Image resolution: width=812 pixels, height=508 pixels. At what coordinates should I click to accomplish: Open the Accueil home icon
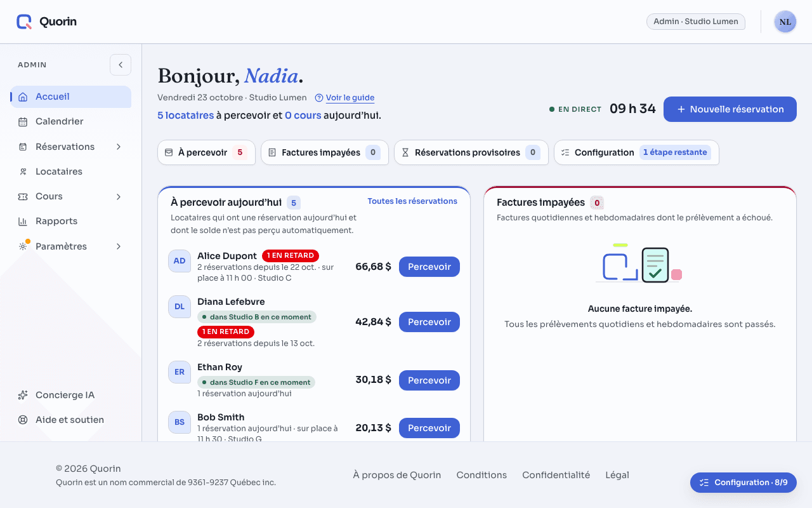(x=23, y=97)
